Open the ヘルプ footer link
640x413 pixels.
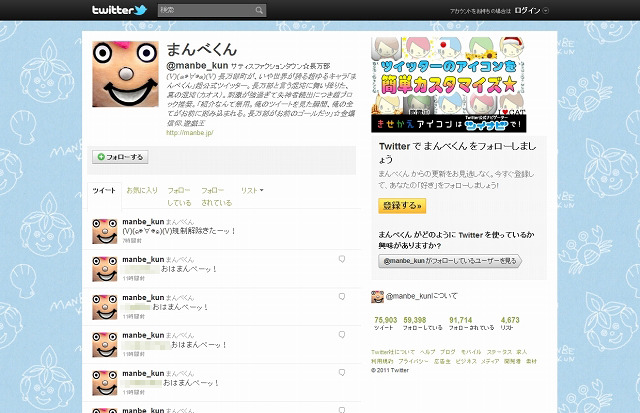428,352
